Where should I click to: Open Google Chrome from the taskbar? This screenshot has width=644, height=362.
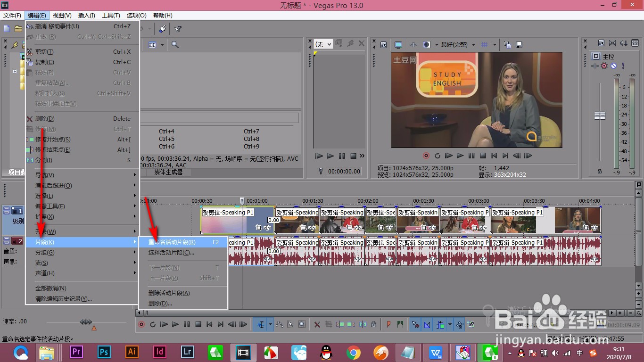coord(353,352)
